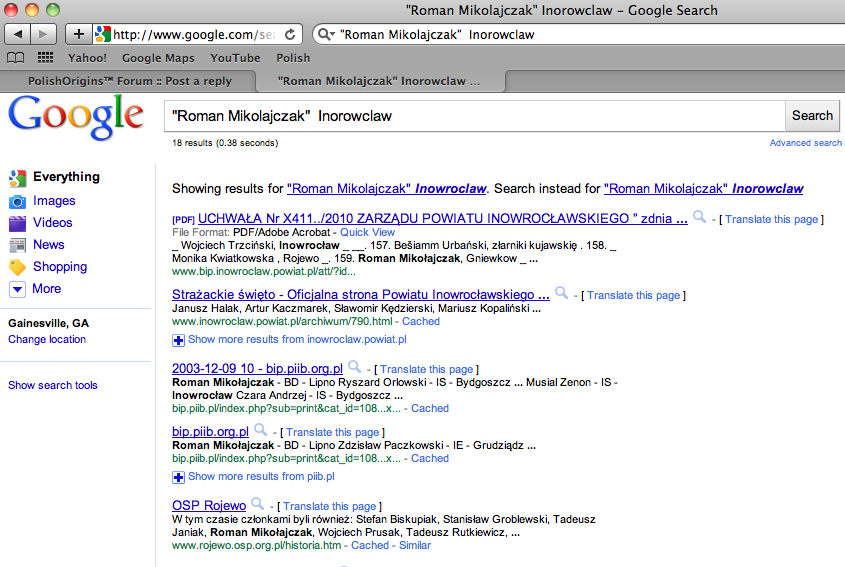845x567 pixels.
Task: Reload the page using the refresh icon
Action: (290, 34)
